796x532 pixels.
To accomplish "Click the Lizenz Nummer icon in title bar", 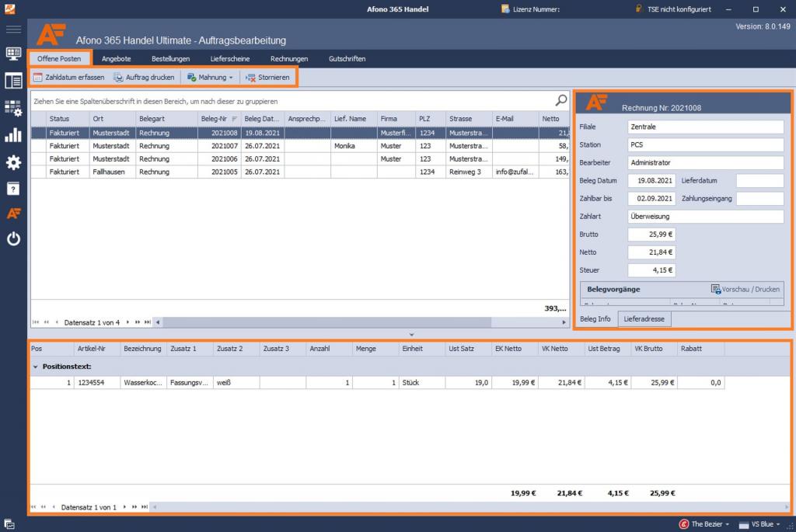I will click(x=505, y=9).
